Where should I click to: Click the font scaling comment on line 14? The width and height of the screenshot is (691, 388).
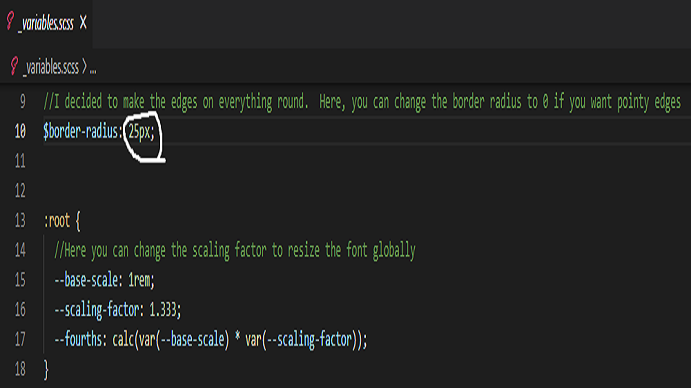tap(235, 250)
